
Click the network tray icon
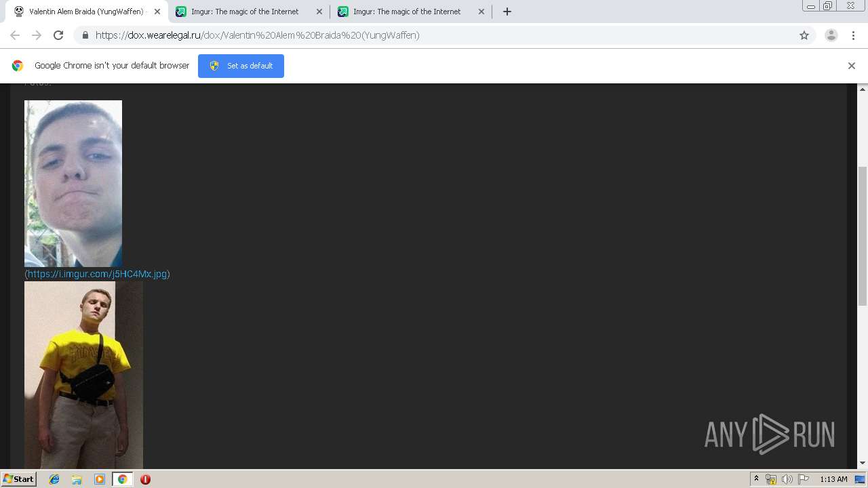(x=771, y=479)
